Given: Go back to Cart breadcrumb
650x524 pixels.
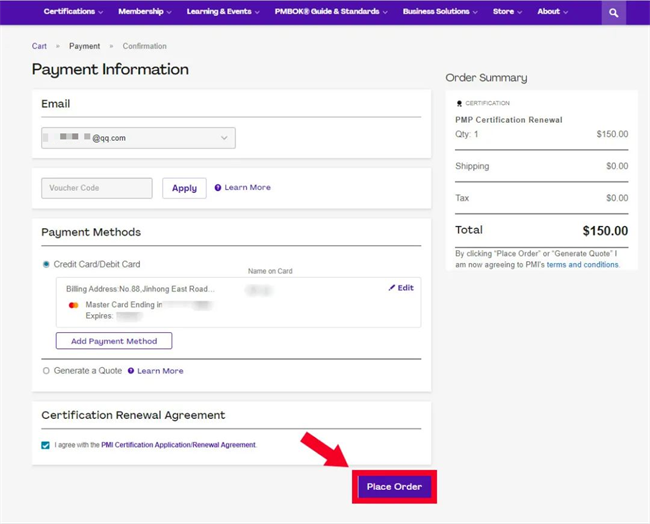Looking at the screenshot, I should coord(39,46).
